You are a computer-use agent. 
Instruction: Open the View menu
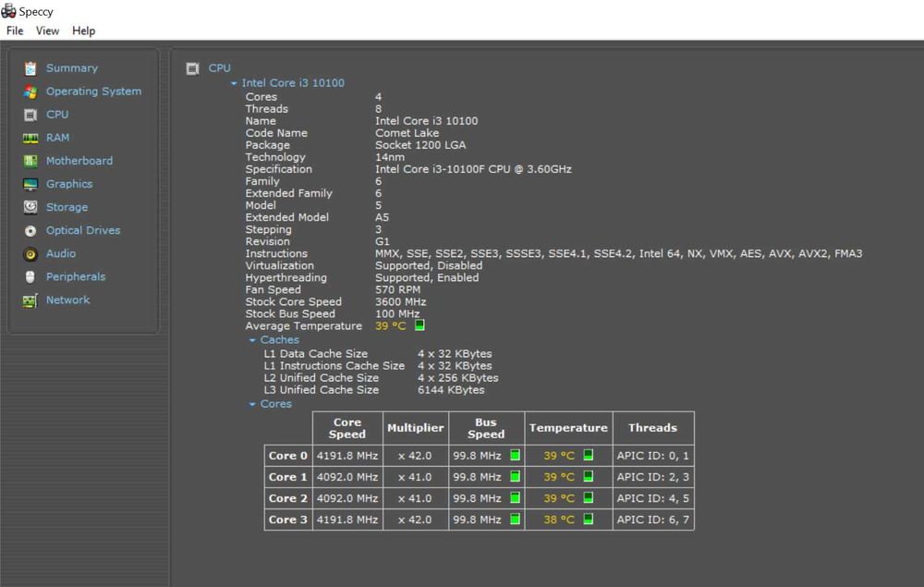pyautogui.click(x=47, y=31)
